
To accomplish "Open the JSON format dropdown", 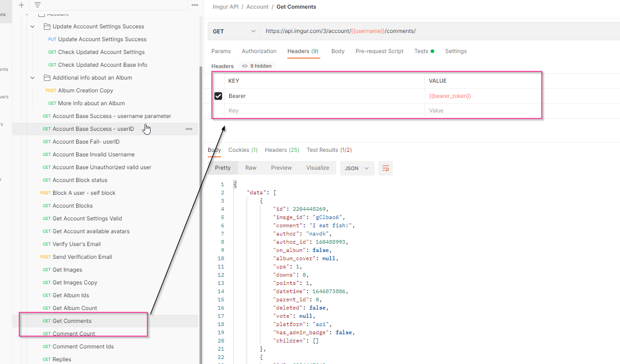I will pyautogui.click(x=357, y=168).
